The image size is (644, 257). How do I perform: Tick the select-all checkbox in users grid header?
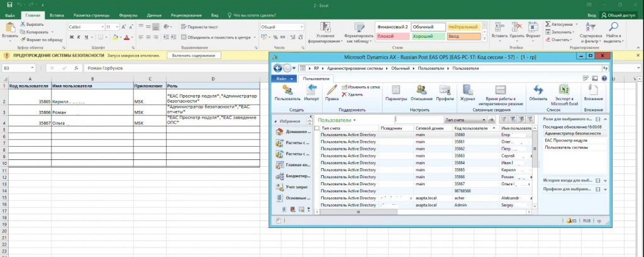click(x=317, y=128)
